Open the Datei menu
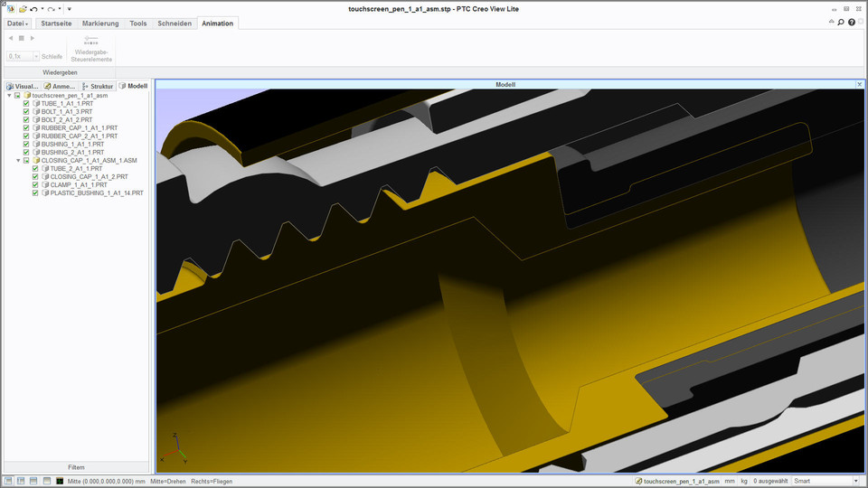The width and height of the screenshot is (868, 488). pyautogui.click(x=17, y=23)
